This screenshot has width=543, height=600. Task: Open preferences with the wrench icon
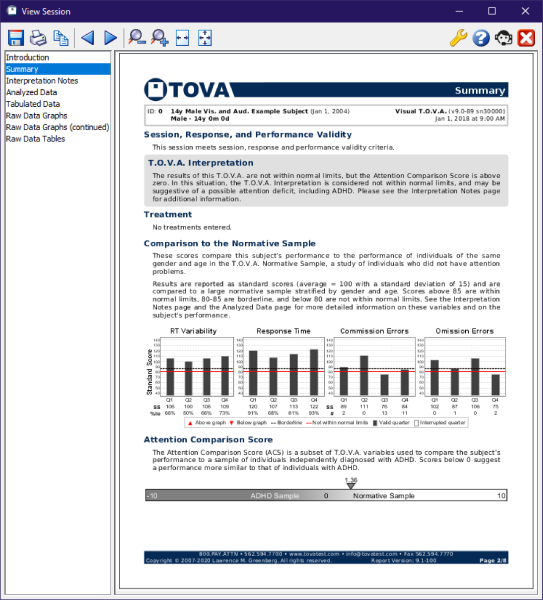pos(458,38)
